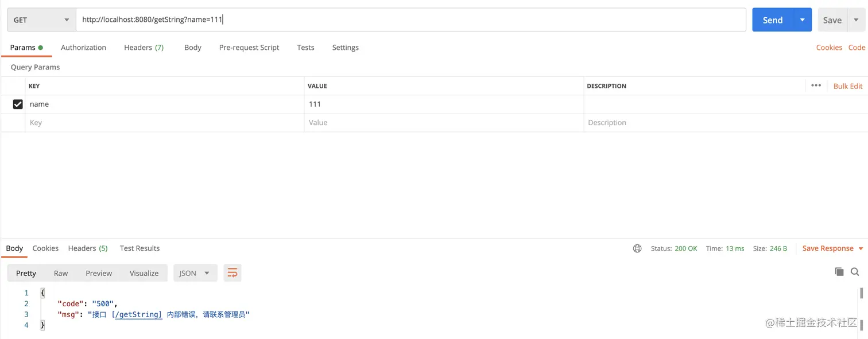Open the request Headers (7) tab
Screen dimensions: 868x339
tap(144, 48)
